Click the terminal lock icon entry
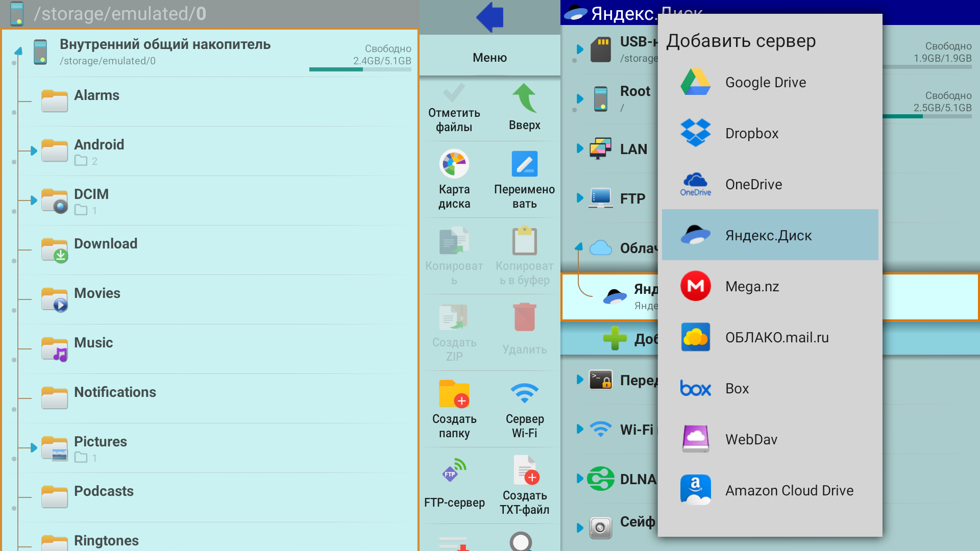This screenshot has height=551, width=980. 601,380
